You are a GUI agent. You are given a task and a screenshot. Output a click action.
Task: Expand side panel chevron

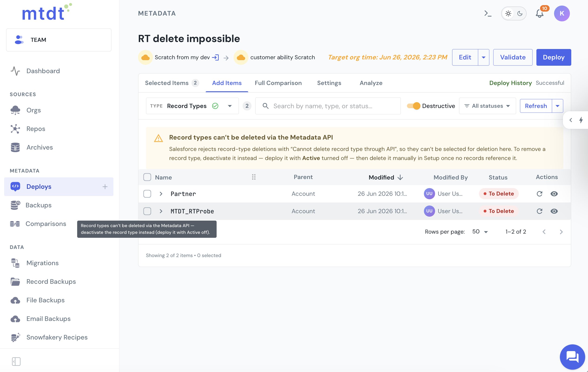pos(571,120)
